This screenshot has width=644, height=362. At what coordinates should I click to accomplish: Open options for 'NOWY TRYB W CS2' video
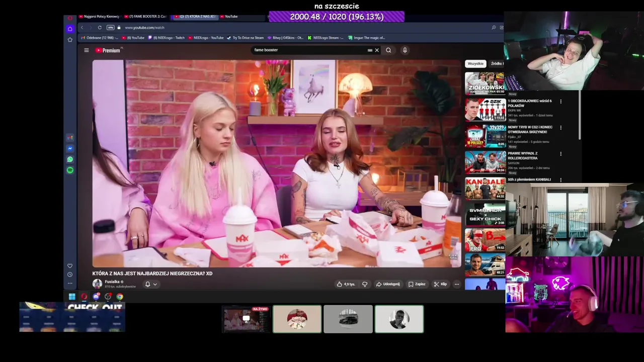pos(561,128)
